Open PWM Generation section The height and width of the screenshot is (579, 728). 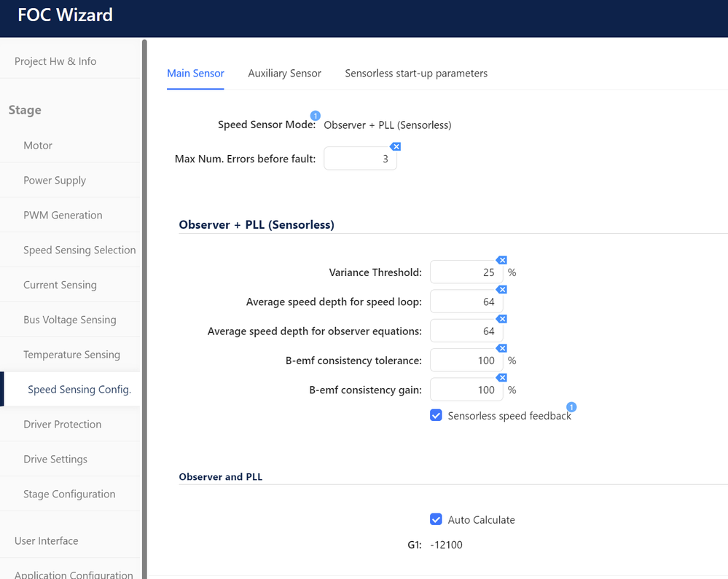(63, 216)
